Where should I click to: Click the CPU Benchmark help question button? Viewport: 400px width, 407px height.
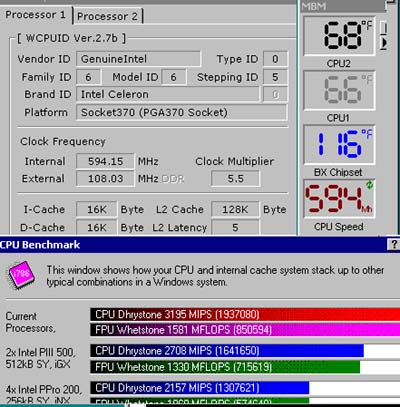[394, 245]
